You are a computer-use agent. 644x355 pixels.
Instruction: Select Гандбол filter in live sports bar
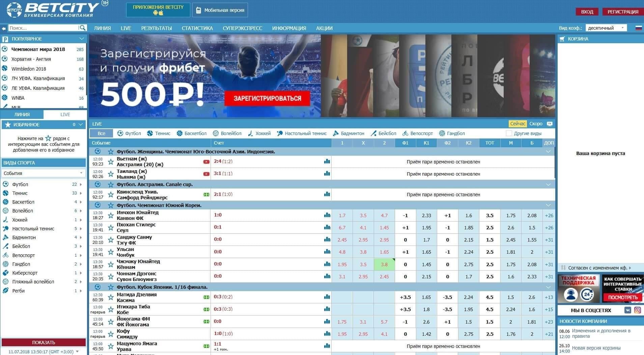click(452, 133)
